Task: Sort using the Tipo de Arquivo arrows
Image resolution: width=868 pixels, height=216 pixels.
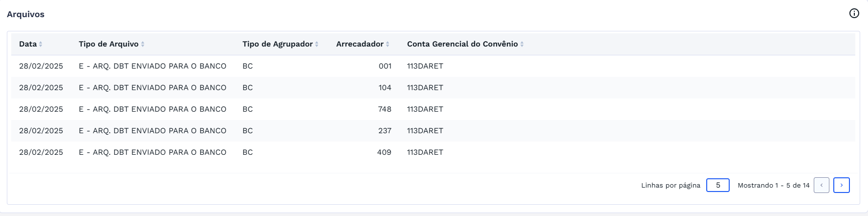Action: point(143,44)
